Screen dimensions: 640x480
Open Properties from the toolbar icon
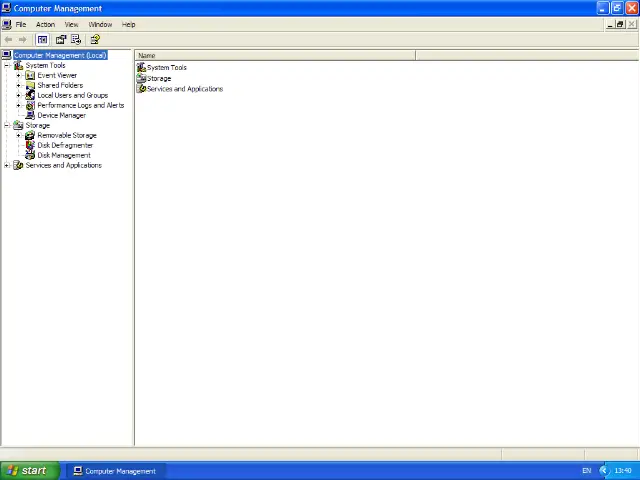[x=61, y=40]
